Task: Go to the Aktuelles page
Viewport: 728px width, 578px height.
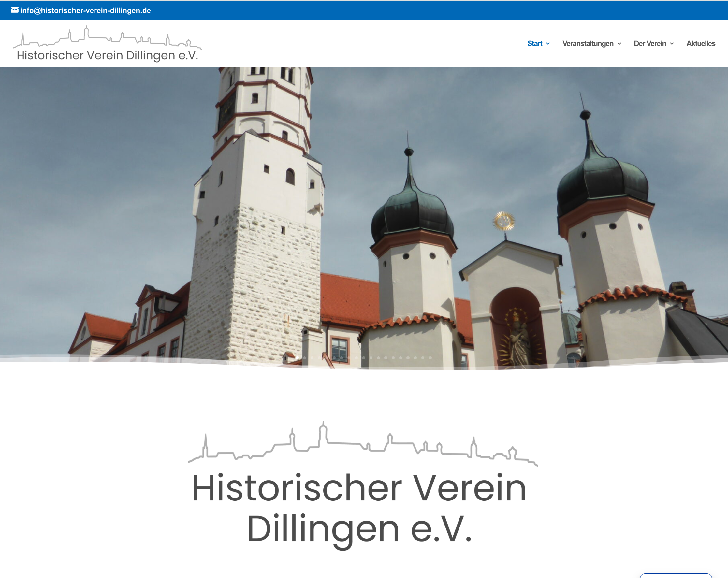Action: click(701, 44)
